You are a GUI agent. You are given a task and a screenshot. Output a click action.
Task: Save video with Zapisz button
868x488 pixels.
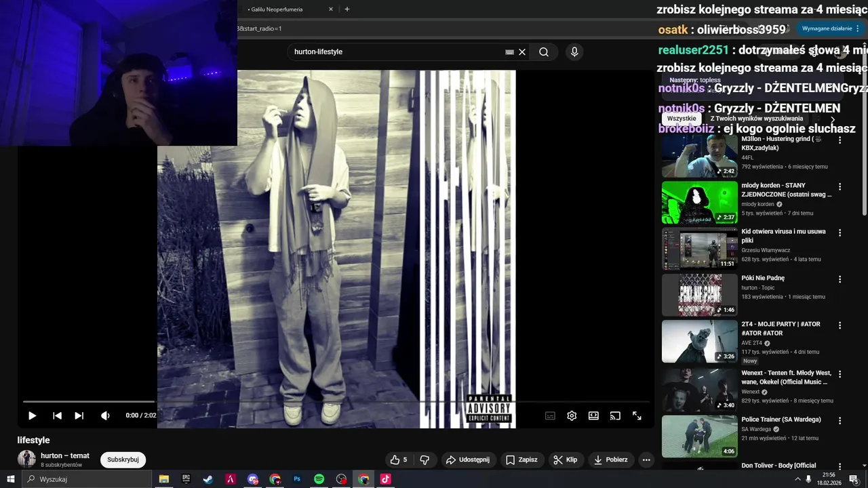(x=522, y=460)
